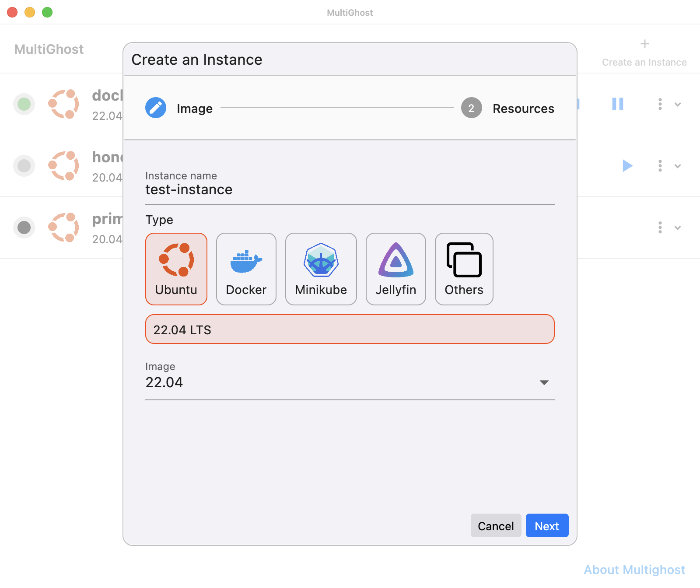This screenshot has width=700, height=588.
Task: Click the Ubuntu logo of the third instance
Action: 64,227
